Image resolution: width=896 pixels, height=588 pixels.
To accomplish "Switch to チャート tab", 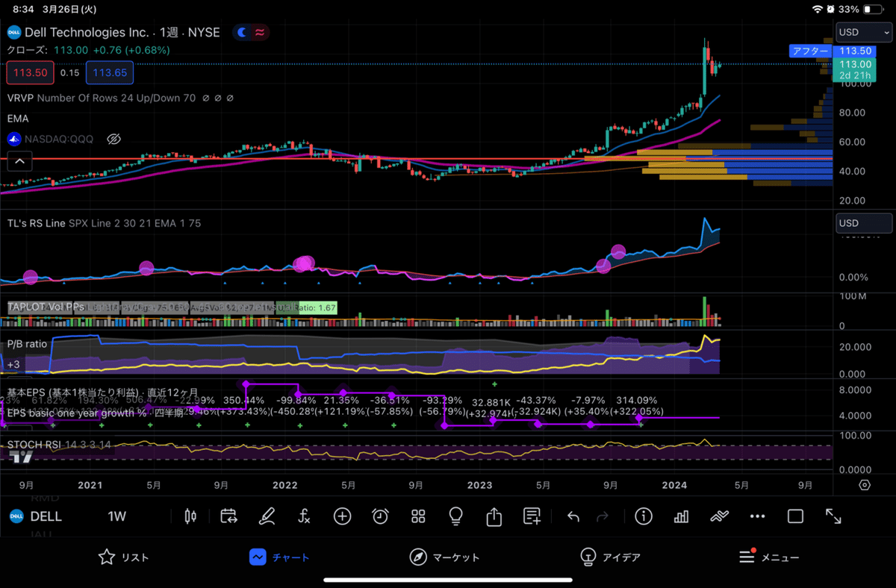I will (279, 557).
